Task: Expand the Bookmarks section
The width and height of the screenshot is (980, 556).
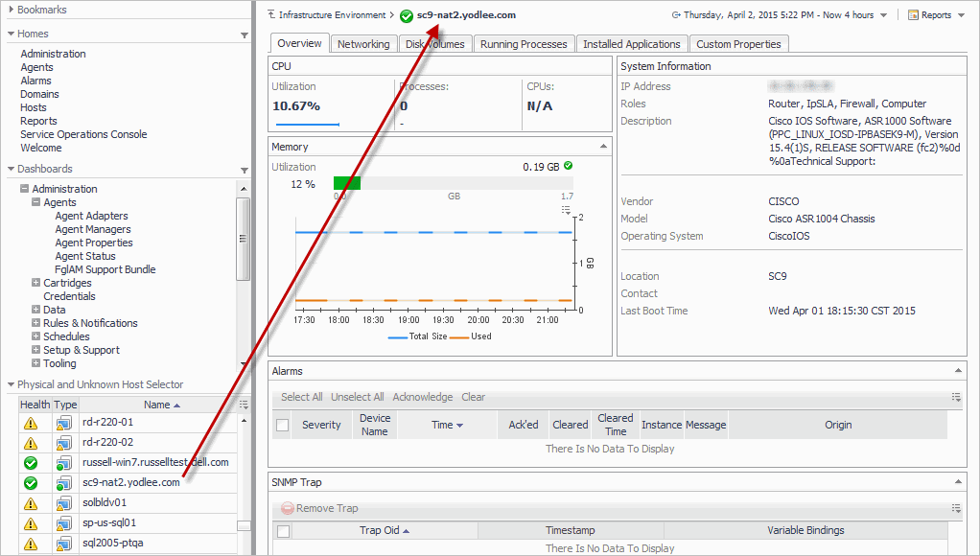Action: pyautogui.click(x=11, y=10)
